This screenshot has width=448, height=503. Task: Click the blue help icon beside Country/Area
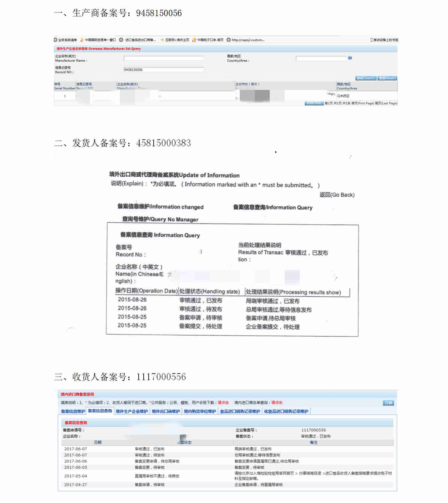point(350,58)
